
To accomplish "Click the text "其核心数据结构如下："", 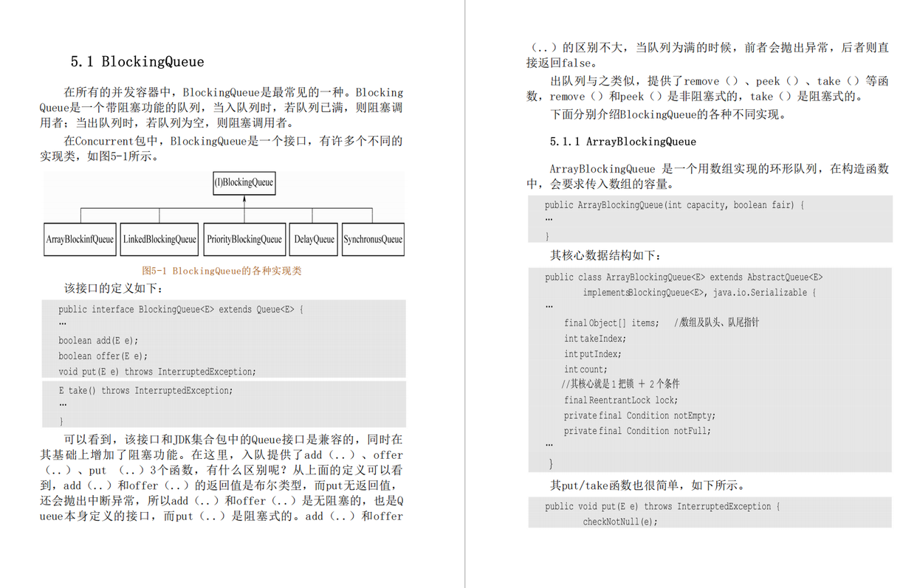I will point(605,255).
